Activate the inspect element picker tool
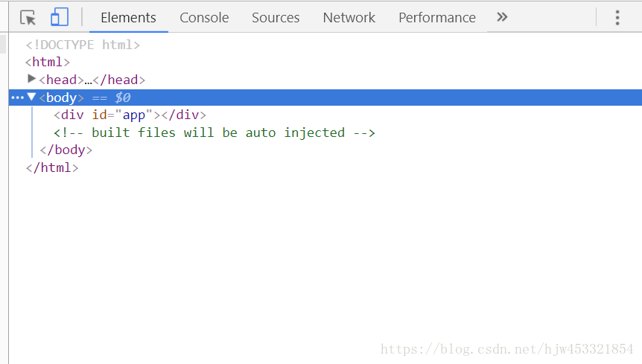642x364 pixels. pos(28,17)
